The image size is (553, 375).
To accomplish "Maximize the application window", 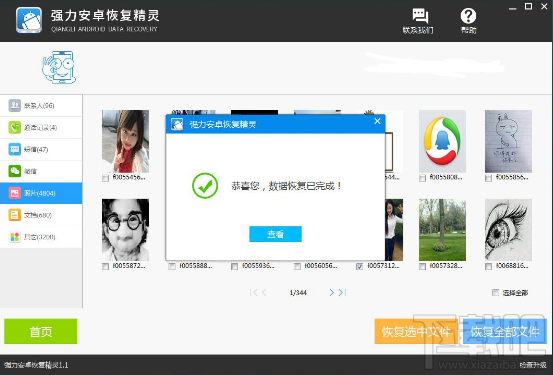I will click(528, 6).
